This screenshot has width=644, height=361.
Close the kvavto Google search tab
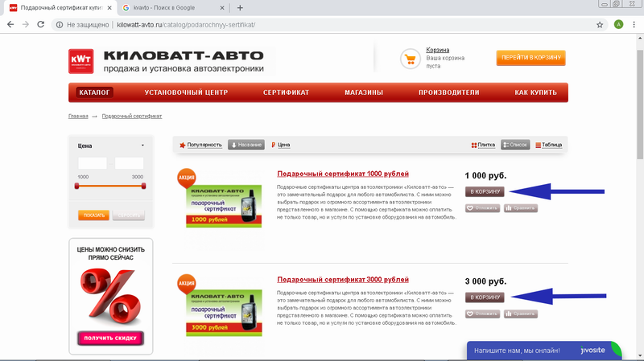(x=222, y=8)
